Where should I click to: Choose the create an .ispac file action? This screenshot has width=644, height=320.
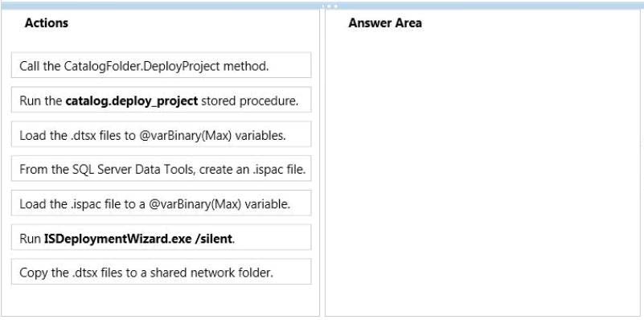(x=161, y=168)
